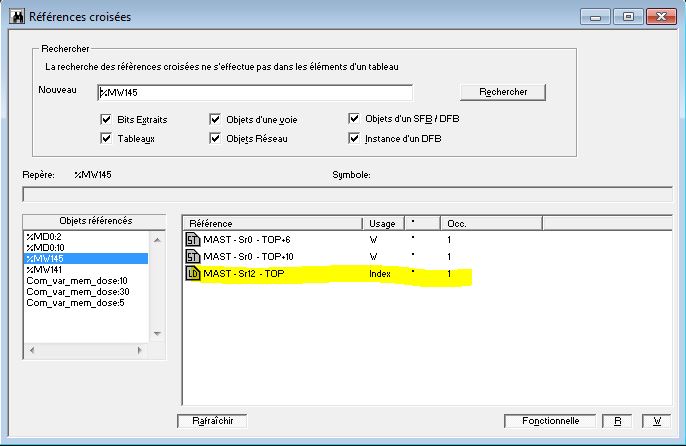Screen dimensions: 686x446
Task: Disable Objets Réseau checkbox
Action: (215, 138)
